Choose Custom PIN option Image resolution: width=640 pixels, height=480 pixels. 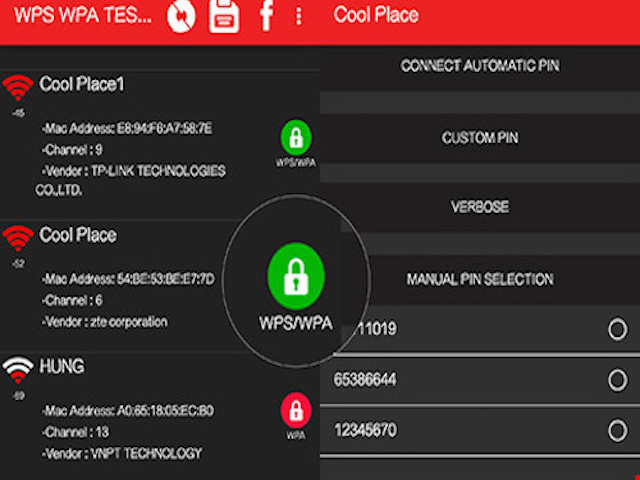480,138
